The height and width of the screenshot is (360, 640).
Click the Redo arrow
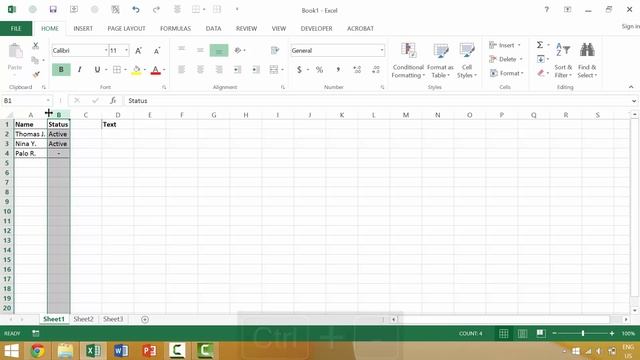click(156, 9)
